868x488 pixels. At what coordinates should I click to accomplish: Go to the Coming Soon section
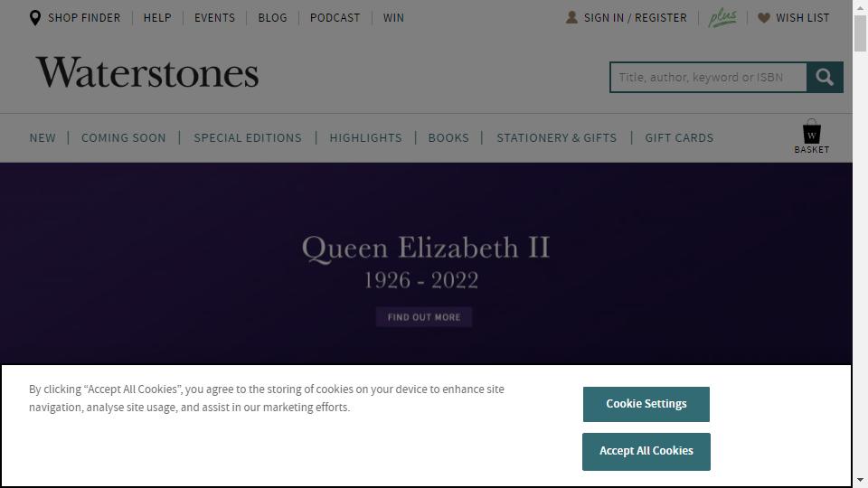click(x=124, y=137)
